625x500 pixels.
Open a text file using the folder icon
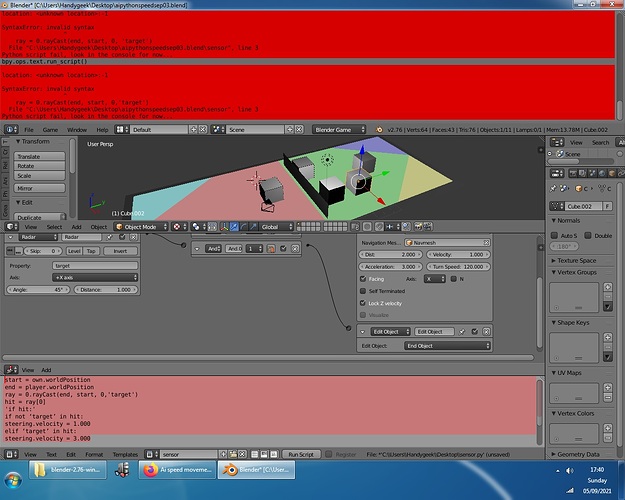[x=233, y=454]
